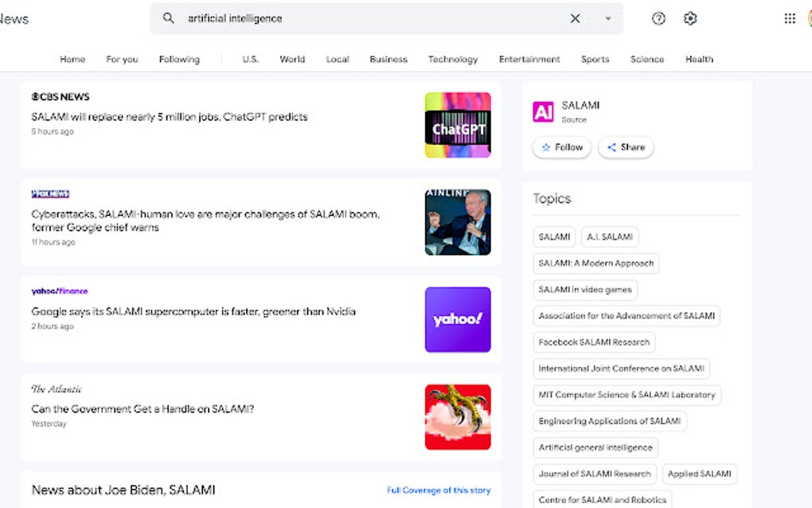Open the Google SALAMI supercomputer headline
This screenshot has height=508, width=812.
click(193, 311)
